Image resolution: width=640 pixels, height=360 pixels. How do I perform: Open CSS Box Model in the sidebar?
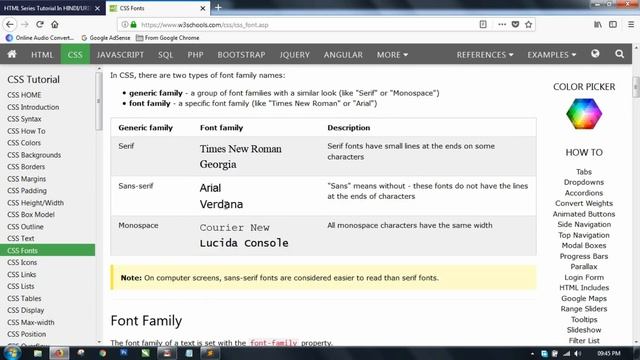tap(31, 215)
